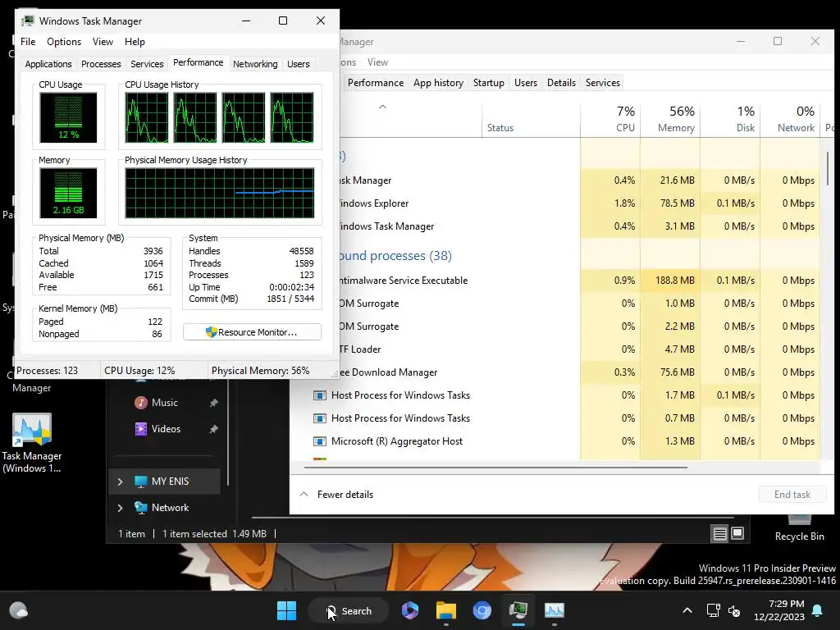Toggle sort direction arrow above Name column
This screenshot has height=630, width=840.
(382, 107)
